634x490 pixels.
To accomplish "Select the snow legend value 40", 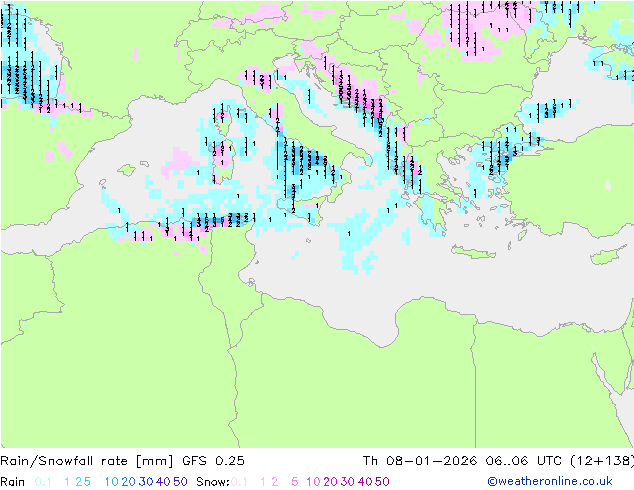I will pyautogui.click(x=365, y=482).
